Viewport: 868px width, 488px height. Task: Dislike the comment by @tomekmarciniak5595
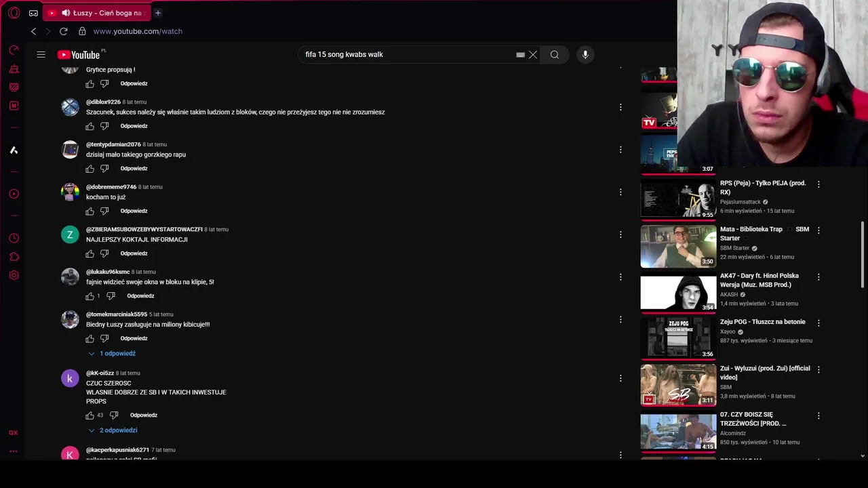coord(104,338)
